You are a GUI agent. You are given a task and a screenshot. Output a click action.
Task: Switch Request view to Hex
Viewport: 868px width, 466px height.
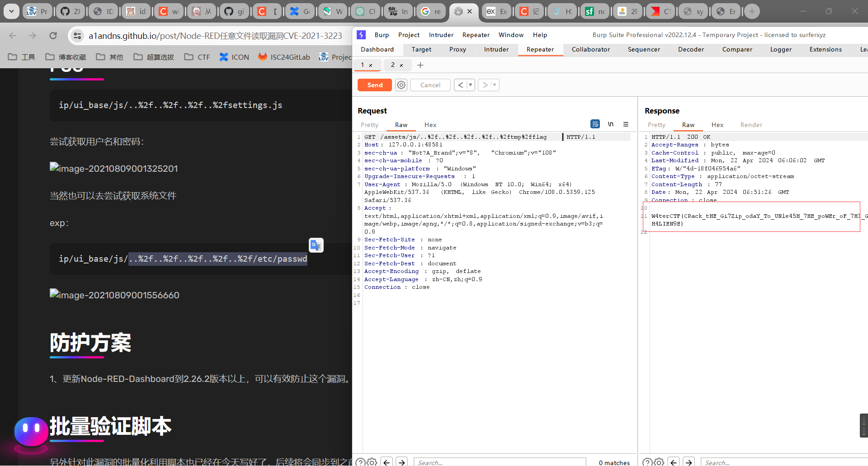coord(430,125)
